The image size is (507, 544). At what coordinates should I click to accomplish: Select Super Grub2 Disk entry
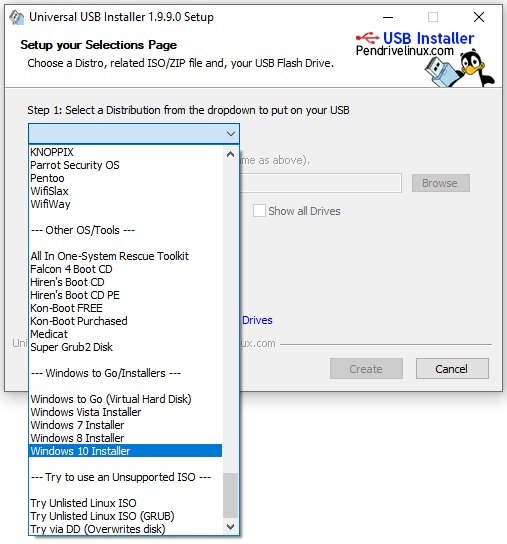[x=125, y=347]
